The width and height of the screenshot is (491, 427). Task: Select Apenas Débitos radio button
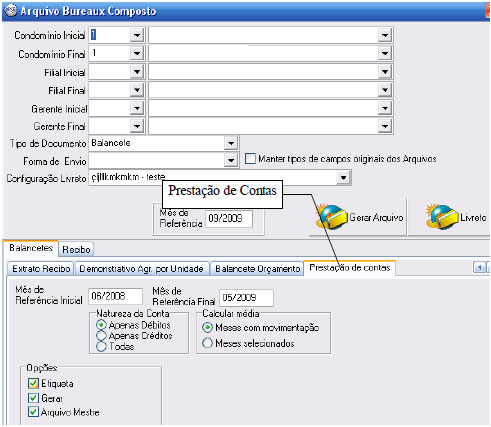pos(101,325)
